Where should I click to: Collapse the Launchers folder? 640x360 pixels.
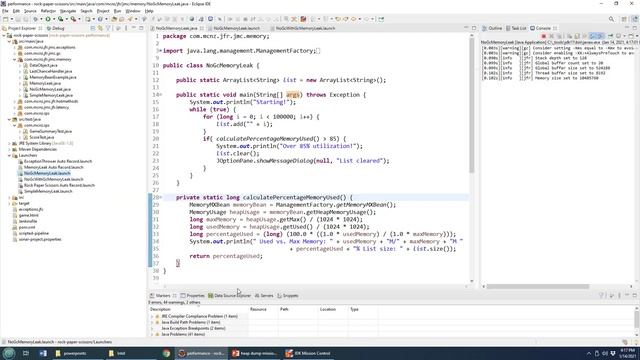pyautogui.click(x=9, y=155)
